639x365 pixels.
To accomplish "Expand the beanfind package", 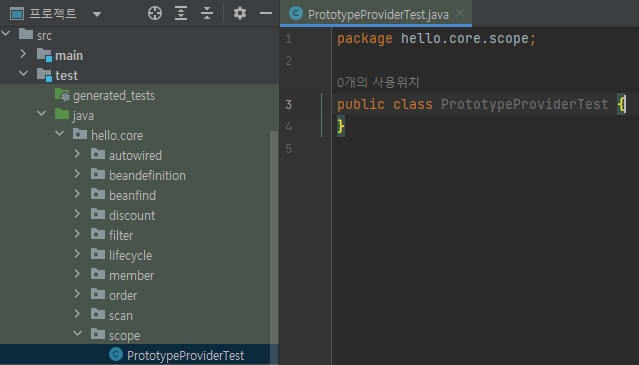I will (77, 194).
